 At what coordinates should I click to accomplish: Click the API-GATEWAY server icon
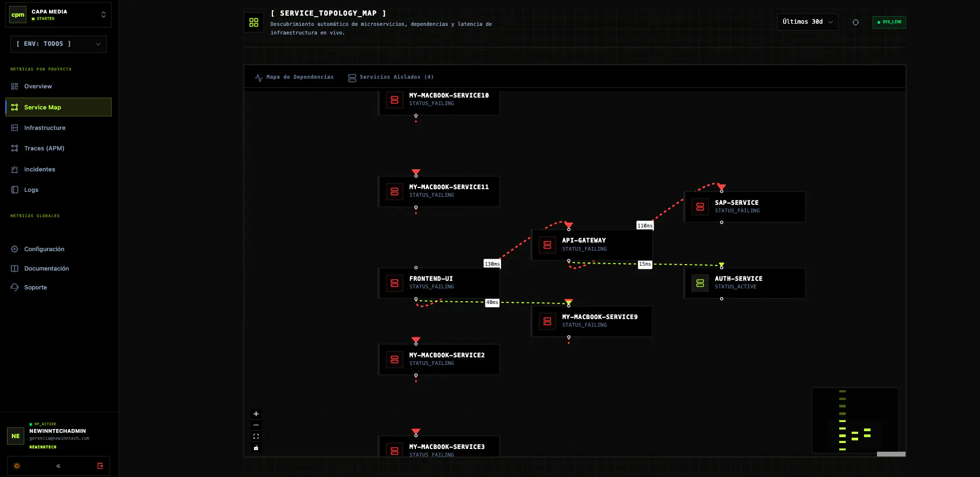point(547,245)
